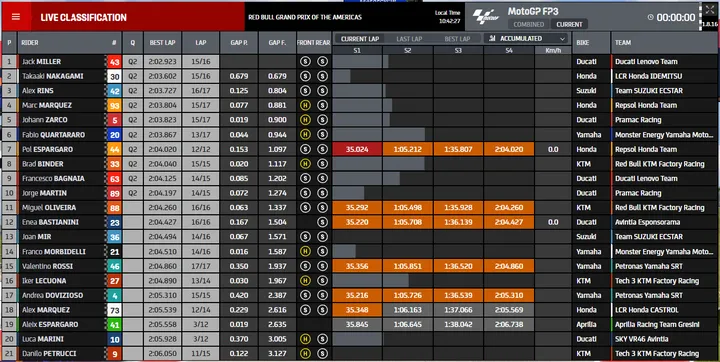Click the session timer clock icon

pos(651,17)
